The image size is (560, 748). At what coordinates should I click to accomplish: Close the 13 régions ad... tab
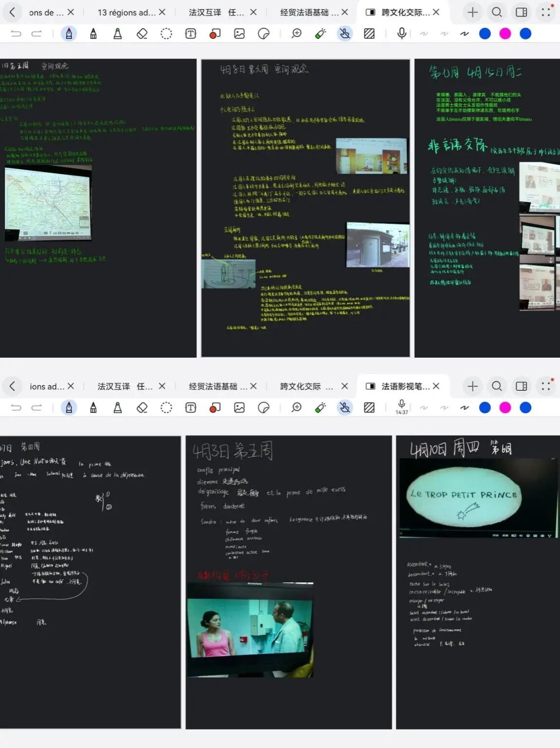pos(162,12)
